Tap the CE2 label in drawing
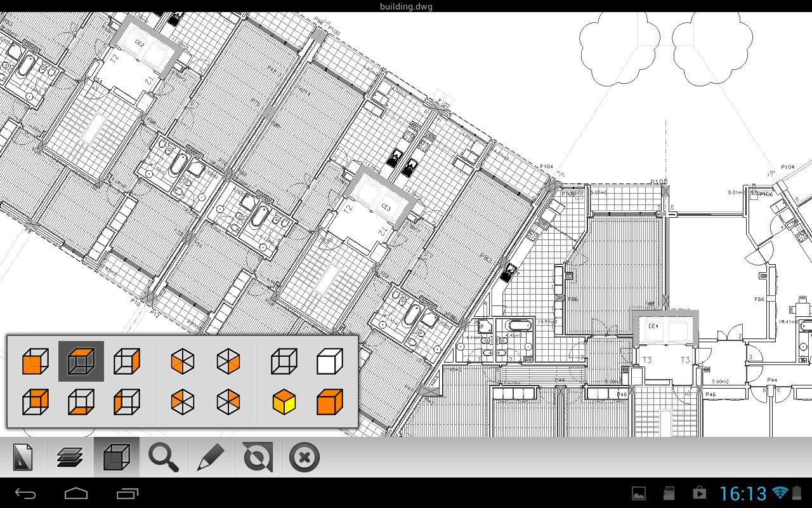This screenshot has width=812, height=508. [x=139, y=44]
